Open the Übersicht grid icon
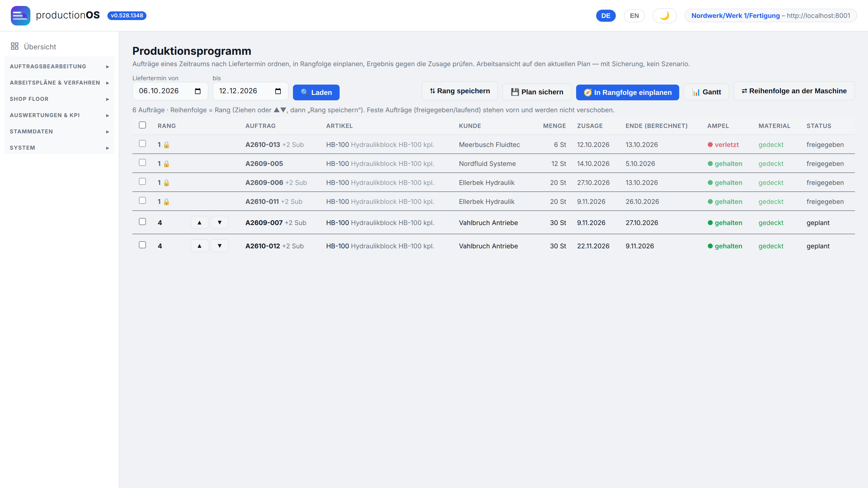The image size is (868, 488). click(14, 46)
